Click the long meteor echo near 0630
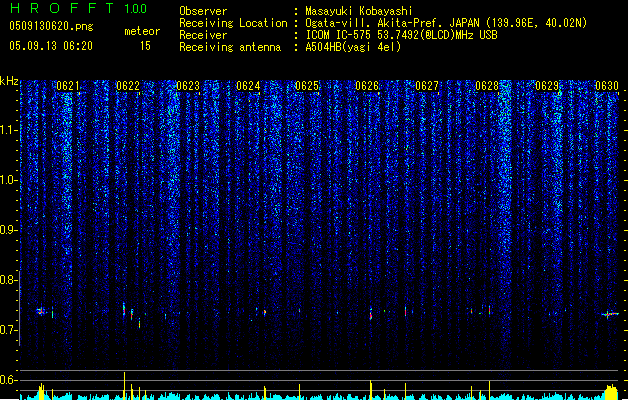Viewport: 629px width, 400px height. [x=610, y=314]
